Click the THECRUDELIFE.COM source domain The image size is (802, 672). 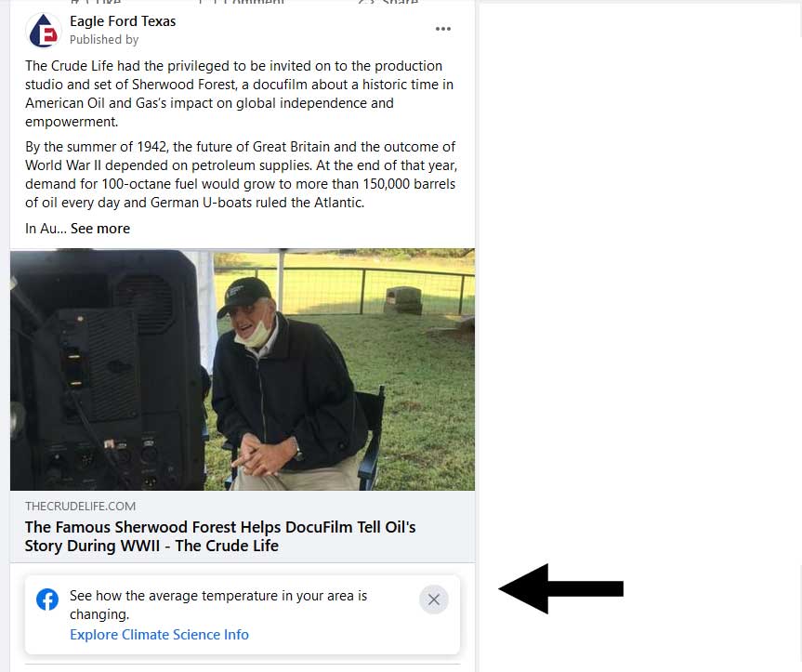click(80, 507)
